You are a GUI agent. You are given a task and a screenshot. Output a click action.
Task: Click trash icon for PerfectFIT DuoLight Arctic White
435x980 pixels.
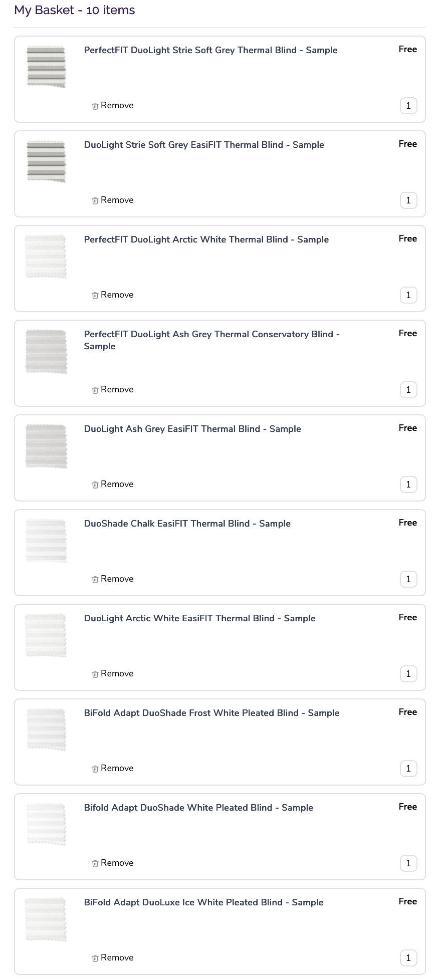[x=95, y=295]
